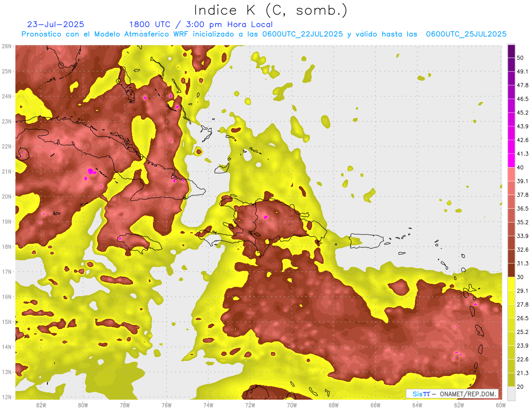Click the colorbar value label 47.8

523,86
